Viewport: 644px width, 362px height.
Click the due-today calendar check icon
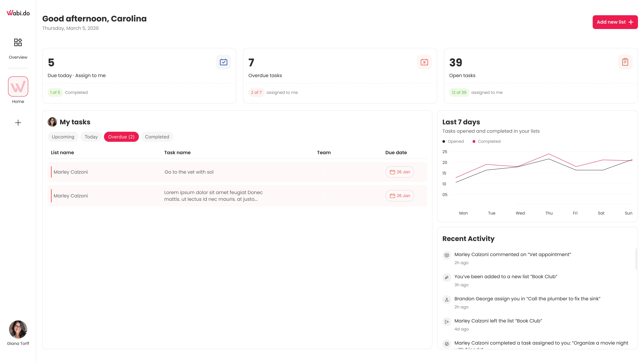pyautogui.click(x=223, y=62)
